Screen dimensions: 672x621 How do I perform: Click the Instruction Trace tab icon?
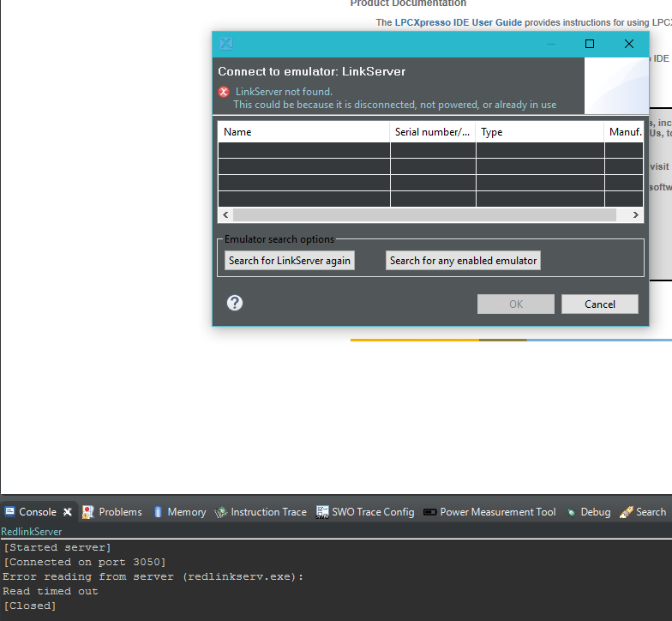(x=221, y=512)
